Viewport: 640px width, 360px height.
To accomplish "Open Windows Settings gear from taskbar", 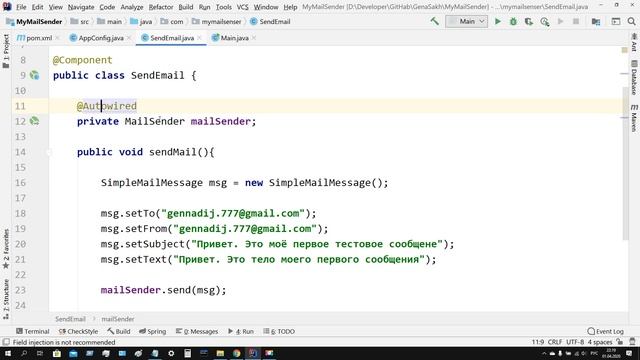I will coord(171,353).
